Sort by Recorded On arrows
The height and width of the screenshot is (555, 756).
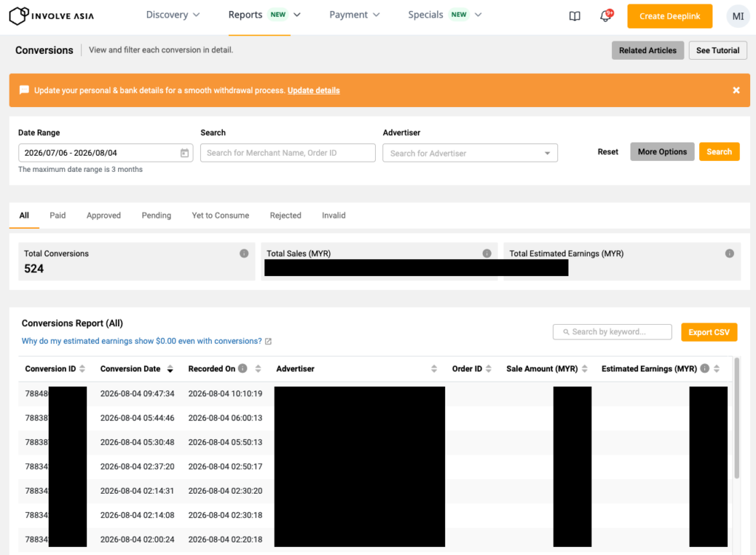tap(258, 368)
